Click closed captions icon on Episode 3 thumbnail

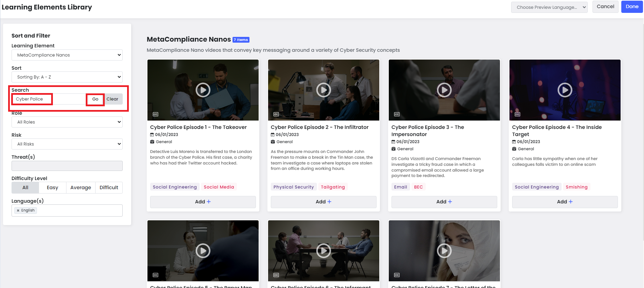click(x=397, y=114)
